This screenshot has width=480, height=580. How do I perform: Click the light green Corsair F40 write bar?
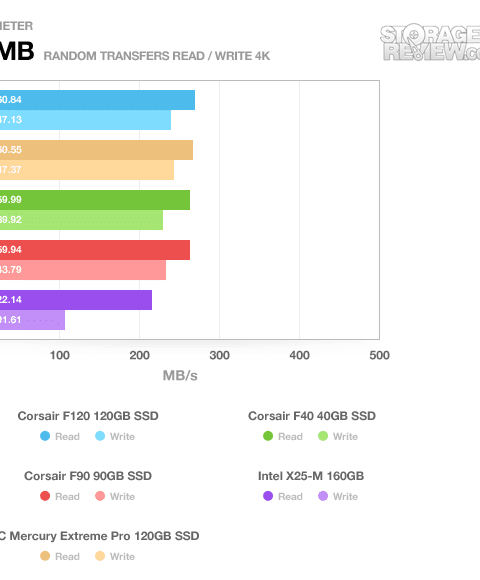click(81, 220)
